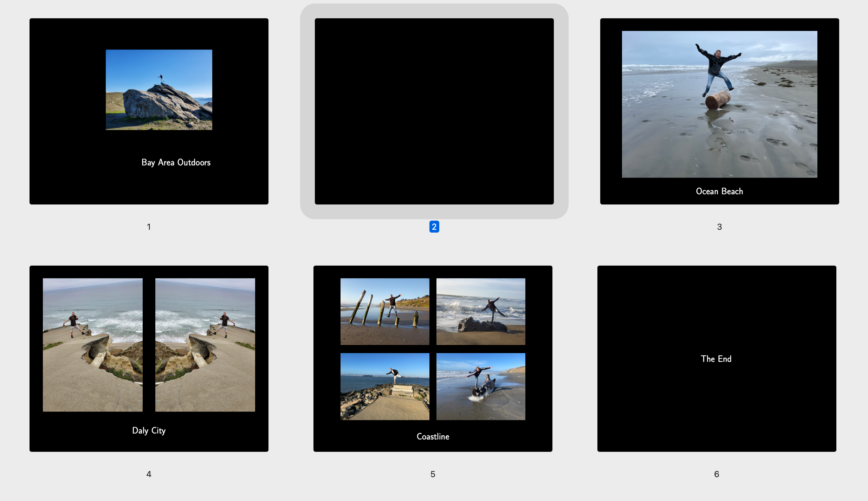Select the Coastline four-photo slide

point(433,359)
